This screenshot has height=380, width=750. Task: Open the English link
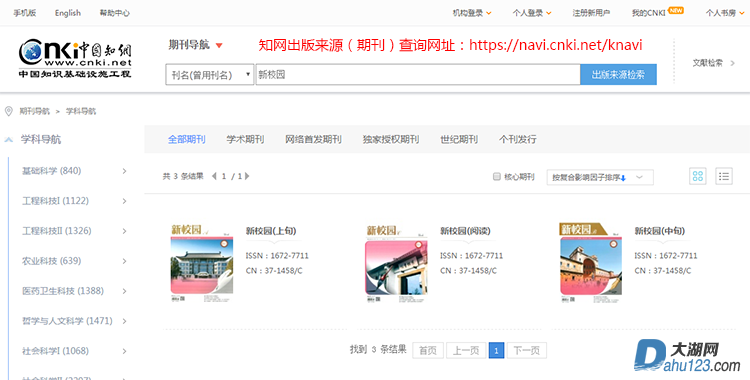(x=68, y=13)
